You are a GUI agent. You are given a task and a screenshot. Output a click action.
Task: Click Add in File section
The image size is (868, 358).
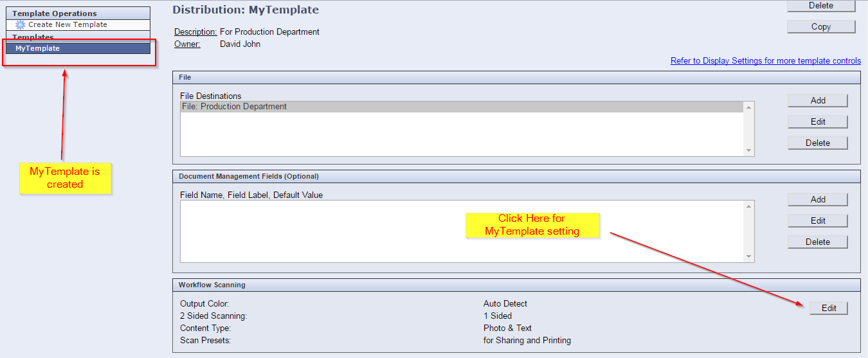(818, 100)
